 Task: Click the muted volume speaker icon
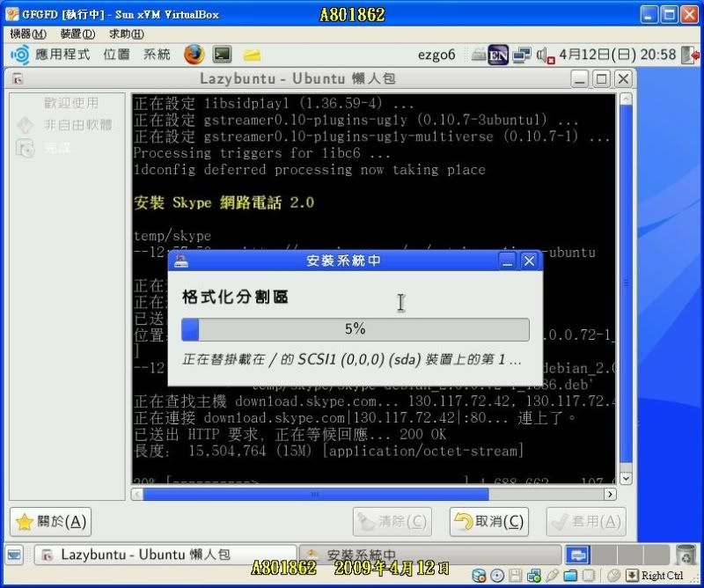[x=545, y=55]
